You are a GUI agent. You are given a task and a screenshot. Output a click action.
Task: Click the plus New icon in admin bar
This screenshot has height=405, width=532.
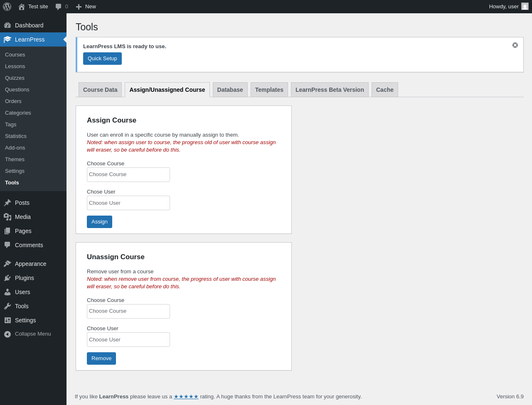[x=79, y=7]
